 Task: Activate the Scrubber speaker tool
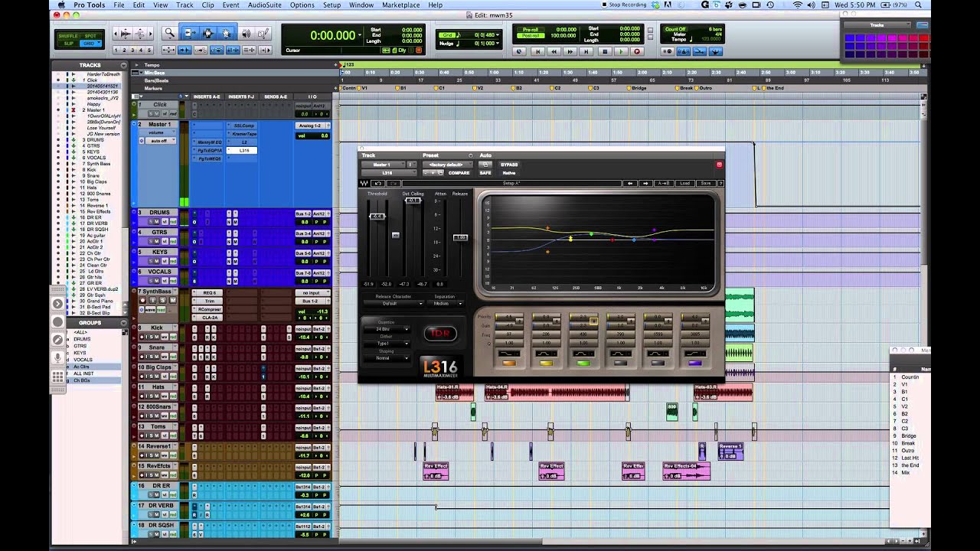point(246,34)
